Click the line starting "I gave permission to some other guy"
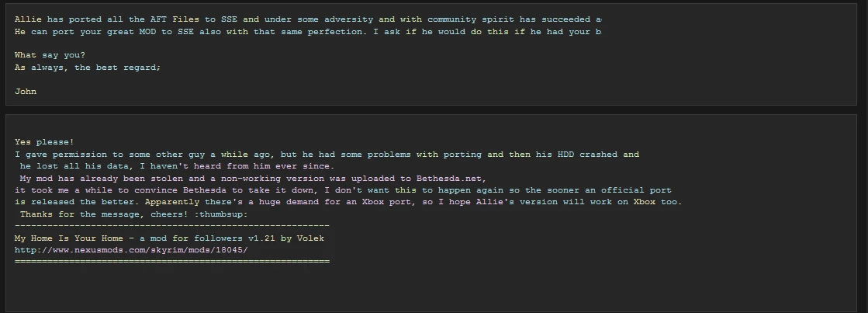This screenshot has width=868, height=313. coord(327,155)
